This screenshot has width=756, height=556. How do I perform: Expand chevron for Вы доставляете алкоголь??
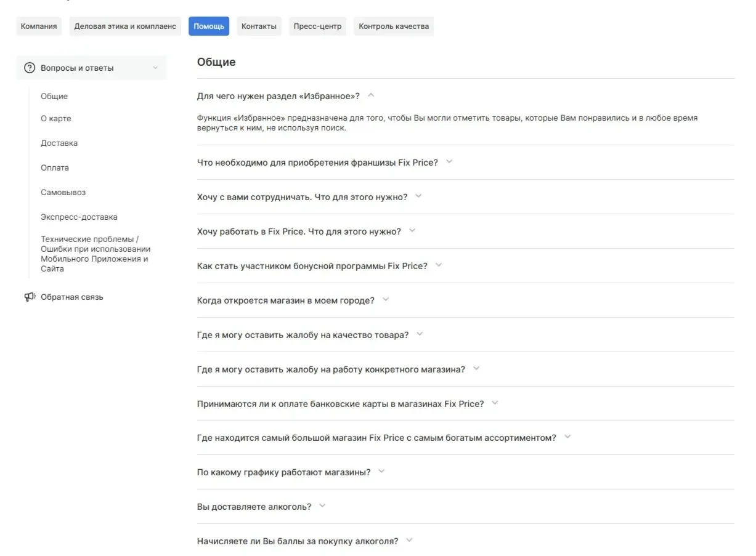pyautogui.click(x=322, y=506)
